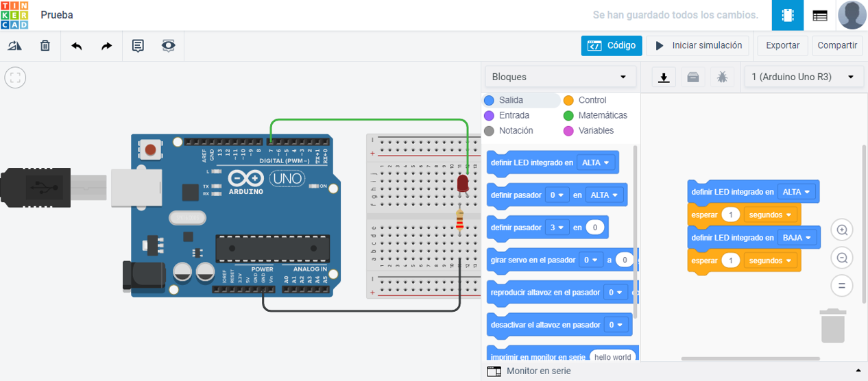The width and height of the screenshot is (868, 381).
Task: Click the rotate component icon
Action: tap(14, 46)
